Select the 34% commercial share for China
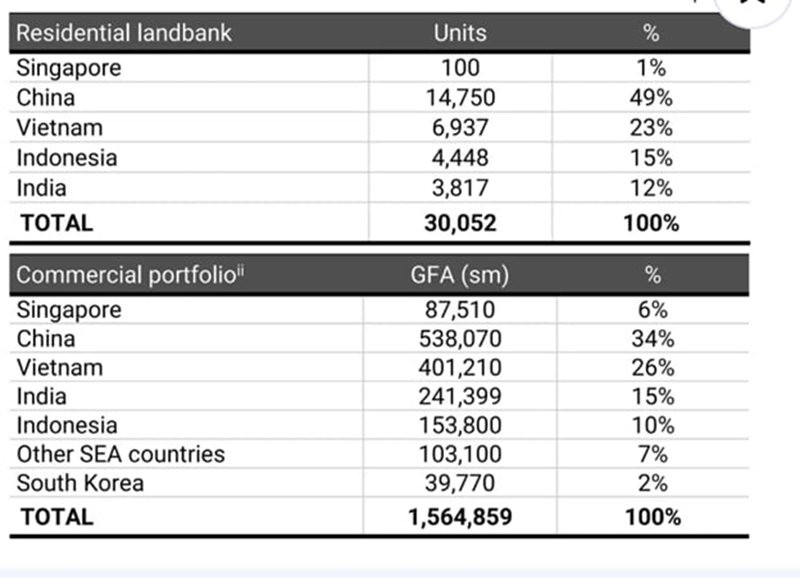The height and width of the screenshot is (578, 800). click(x=653, y=339)
